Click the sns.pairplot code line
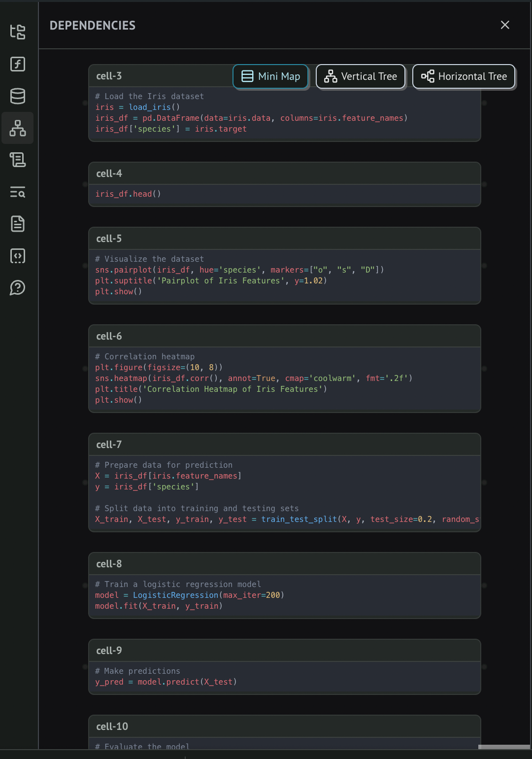 pos(239,270)
